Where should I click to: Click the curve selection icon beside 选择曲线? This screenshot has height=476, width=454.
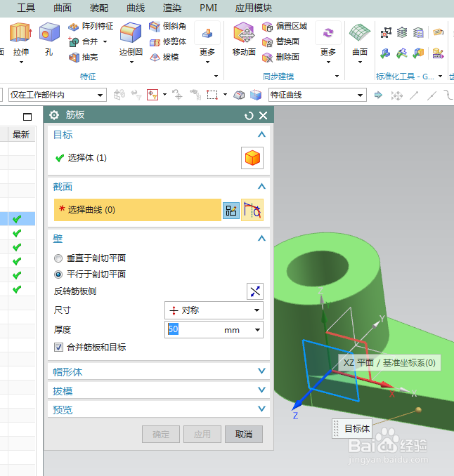pos(252,210)
